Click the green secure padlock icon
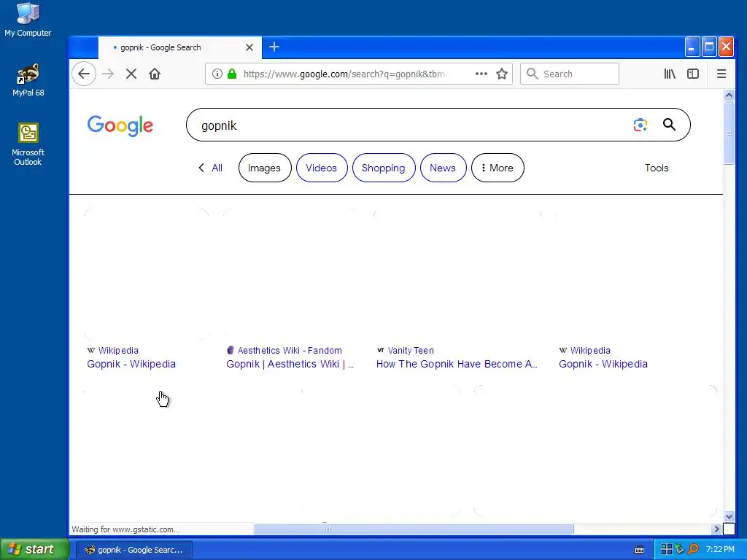The image size is (747, 560). 232,74
